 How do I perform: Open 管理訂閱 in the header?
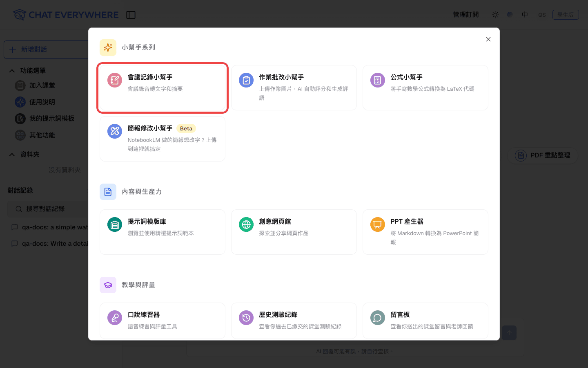pos(466,15)
